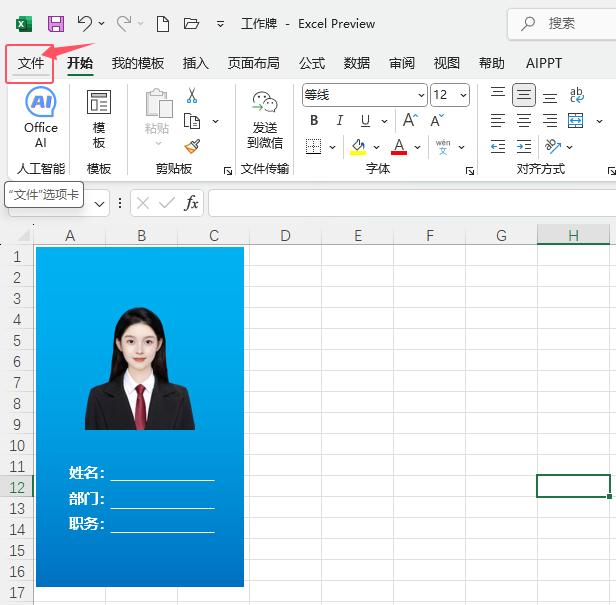Click the Undo arrow icon

tap(85, 23)
